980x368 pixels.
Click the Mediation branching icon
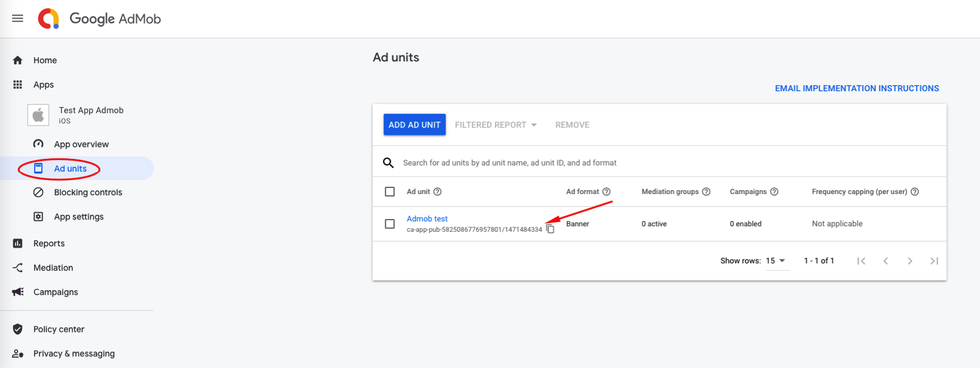click(18, 268)
